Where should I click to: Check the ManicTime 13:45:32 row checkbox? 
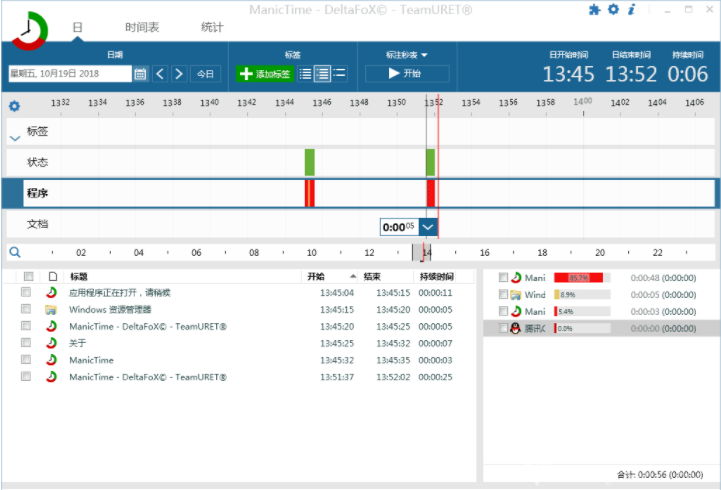[x=26, y=359]
